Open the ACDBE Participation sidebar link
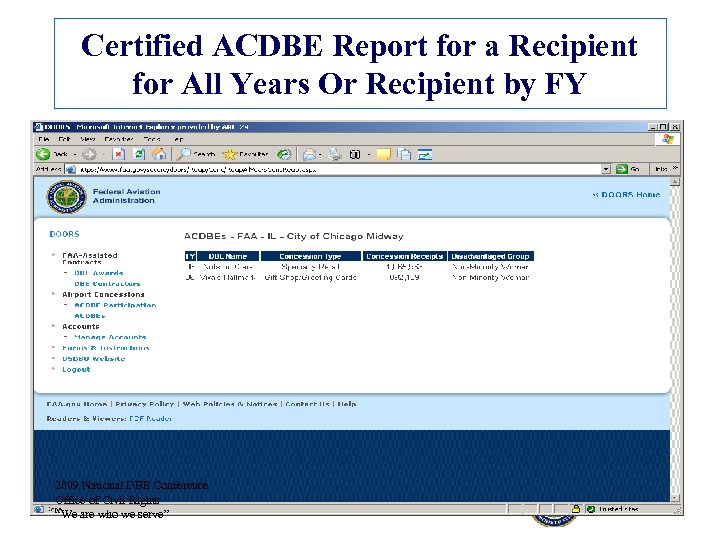720x540 pixels. point(115,305)
